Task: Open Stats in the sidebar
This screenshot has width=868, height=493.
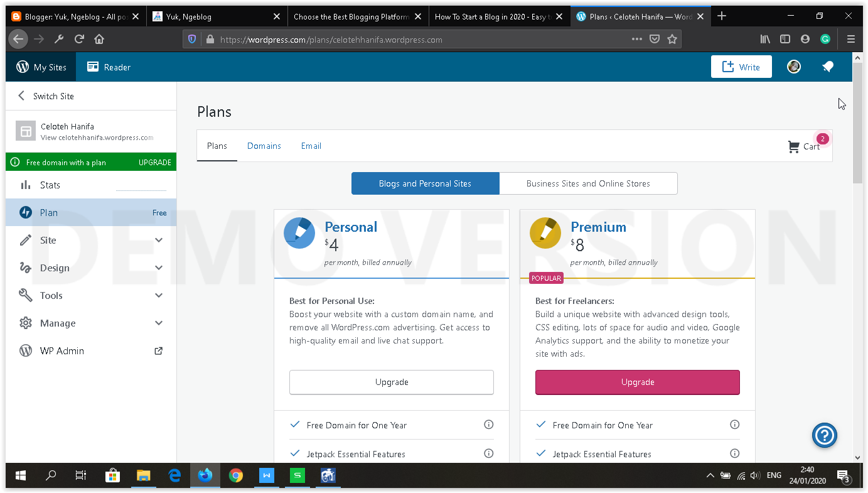Action: [91, 185]
